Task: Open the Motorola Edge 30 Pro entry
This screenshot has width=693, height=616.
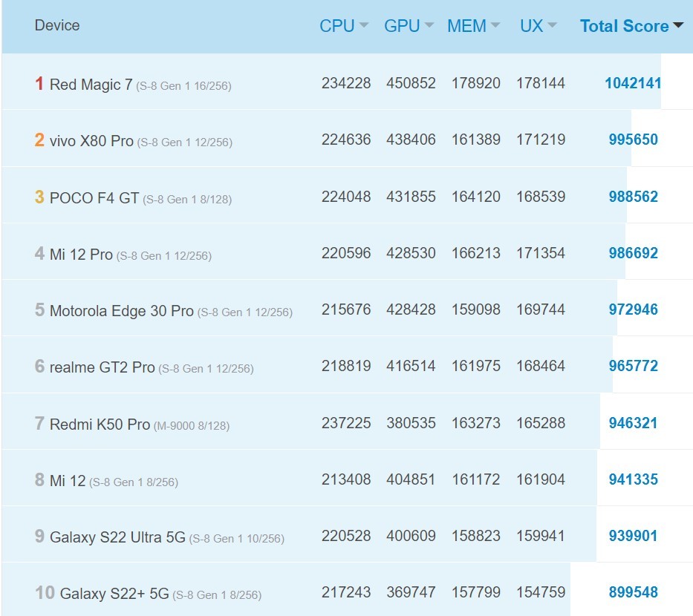Action: tap(122, 311)
